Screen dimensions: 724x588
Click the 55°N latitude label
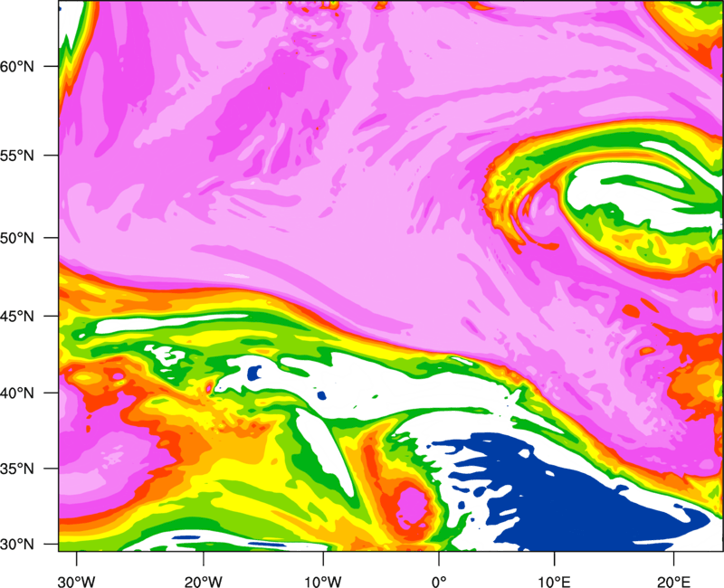[17, 156]
